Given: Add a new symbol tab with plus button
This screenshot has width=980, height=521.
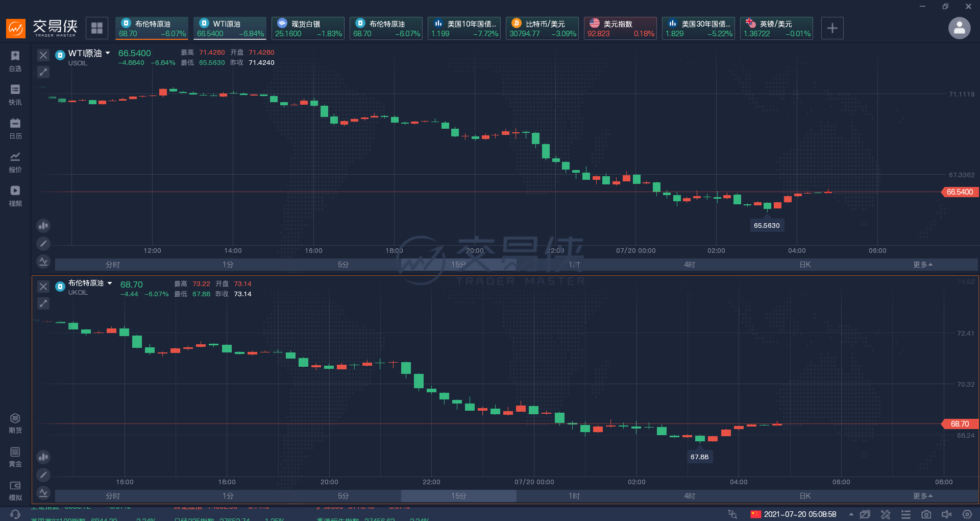Looking at the screenshot, I should [832, 28].
